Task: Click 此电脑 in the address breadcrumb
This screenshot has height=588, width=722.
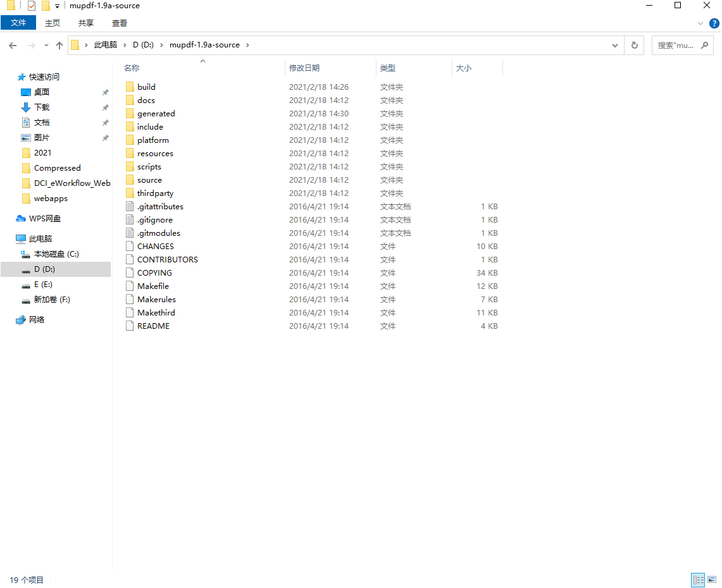Action: point(106,45)
